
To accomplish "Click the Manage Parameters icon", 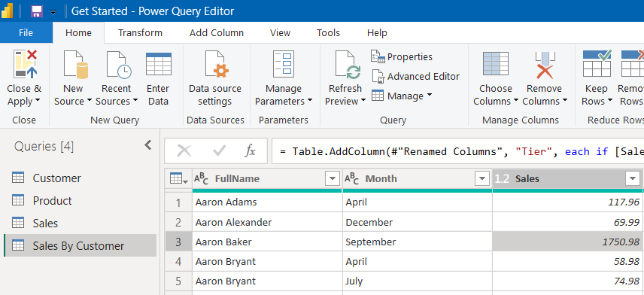I will pyautogui.click(x=284, y=64).
